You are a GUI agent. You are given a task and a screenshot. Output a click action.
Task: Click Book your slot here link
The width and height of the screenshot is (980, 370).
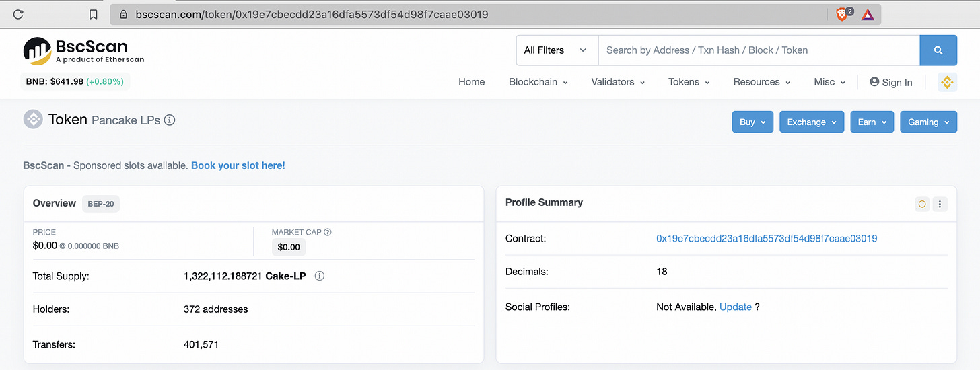(238, 165)
